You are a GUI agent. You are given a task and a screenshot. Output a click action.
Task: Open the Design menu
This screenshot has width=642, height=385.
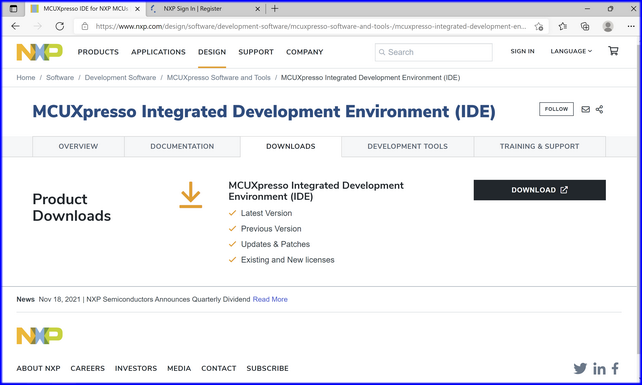(x=212, y=52)
